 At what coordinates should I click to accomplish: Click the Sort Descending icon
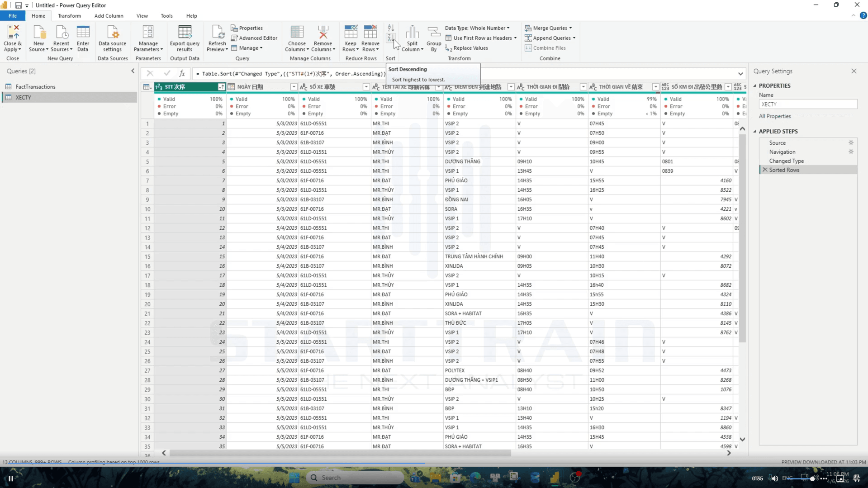[x=391, y=38]
